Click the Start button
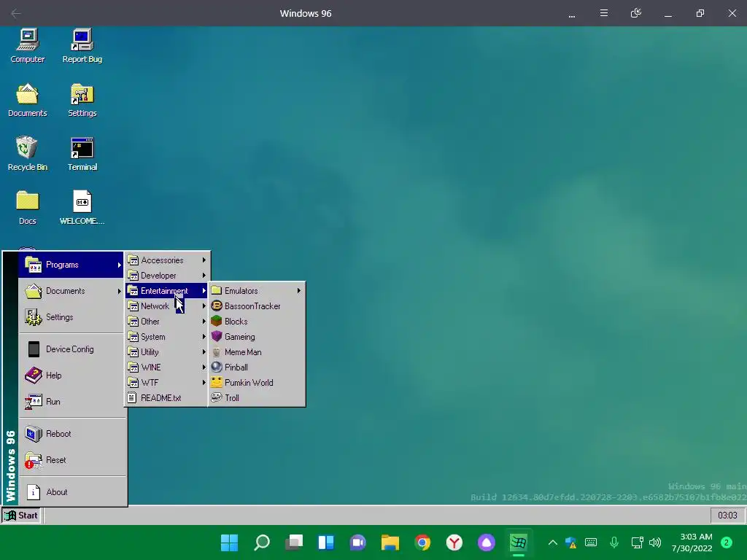Viewport: 747px width, 560px height. pos(21,516)
